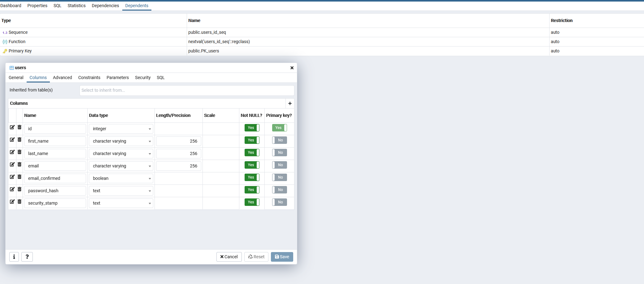The width and height of the screenshot is (644, 284).
Task: Open data type dropdown for password_hash
Action: pyautogui.click(x=121, y=191)
